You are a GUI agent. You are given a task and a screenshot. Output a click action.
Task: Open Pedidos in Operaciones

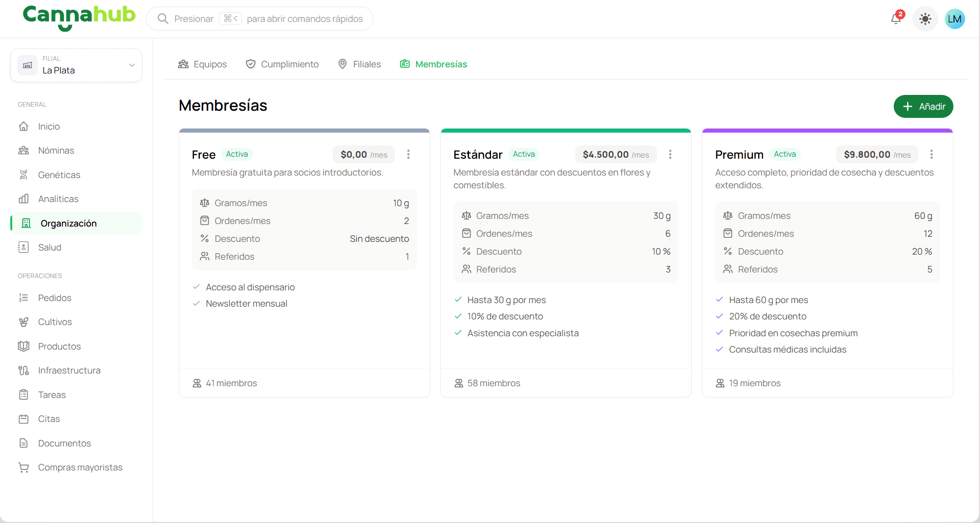(x=76, y=298)
